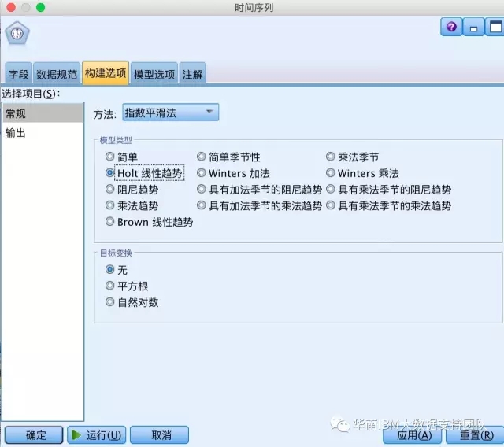504x447 pixels.
Task: Click the 取消 button
Action: point(159,435)
